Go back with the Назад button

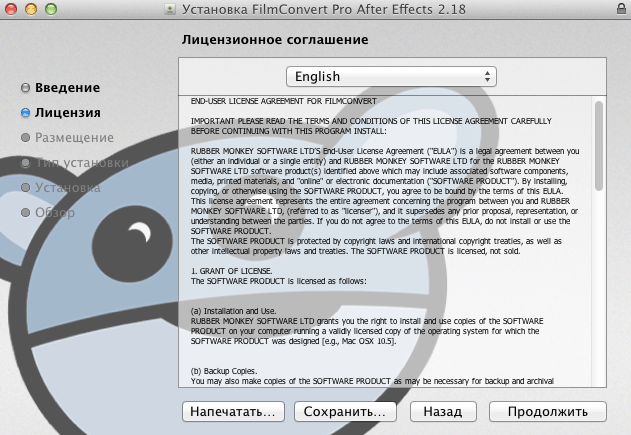(x=443, y=411)
